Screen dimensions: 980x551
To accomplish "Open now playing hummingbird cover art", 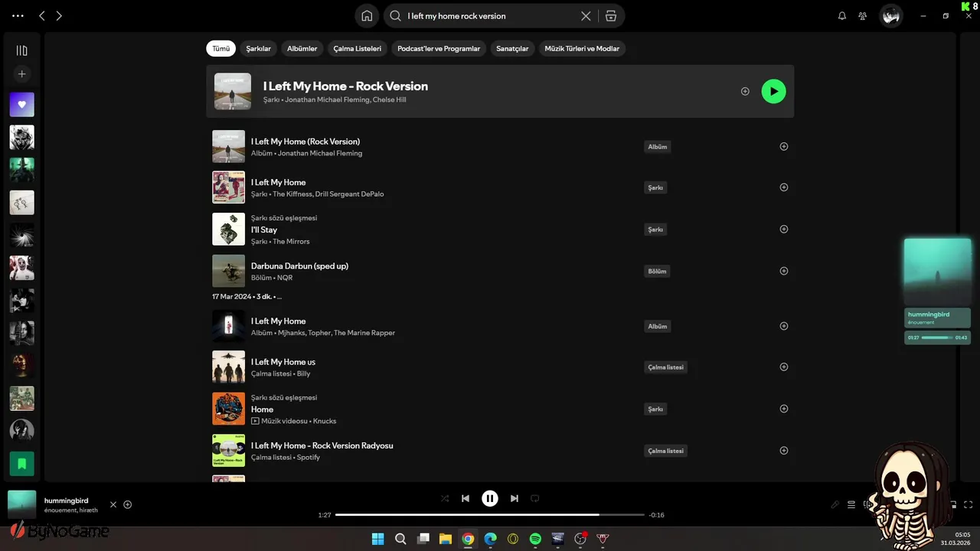I will coord(21,504).
